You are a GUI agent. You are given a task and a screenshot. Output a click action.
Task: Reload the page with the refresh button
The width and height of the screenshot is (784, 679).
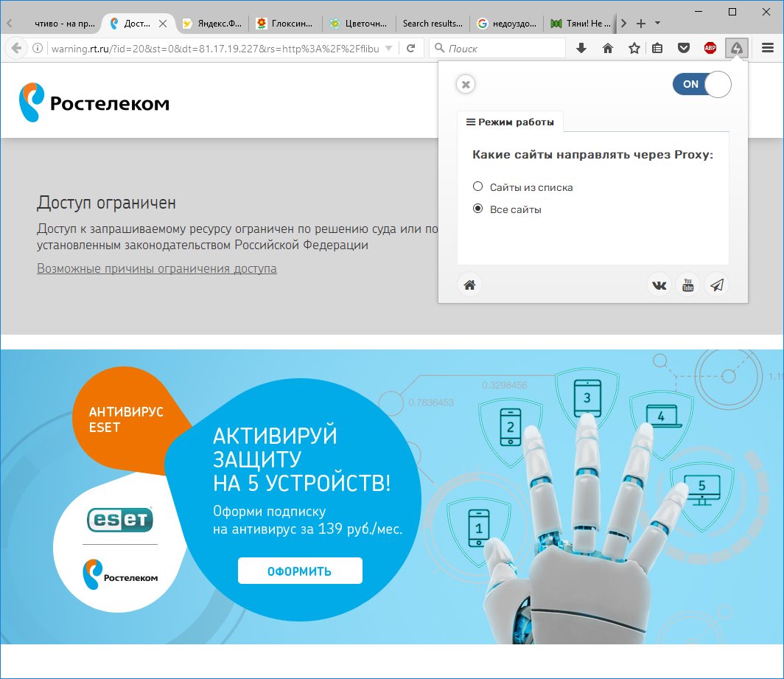tap(410, 49)
